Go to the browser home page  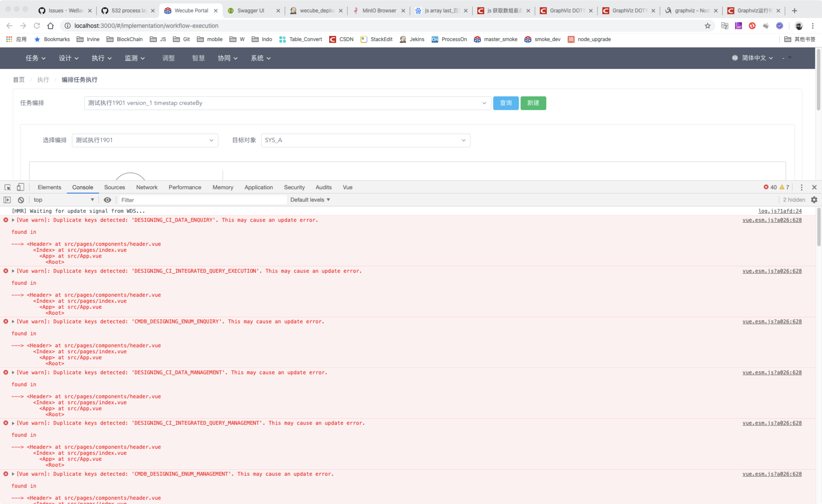point(50,26)
